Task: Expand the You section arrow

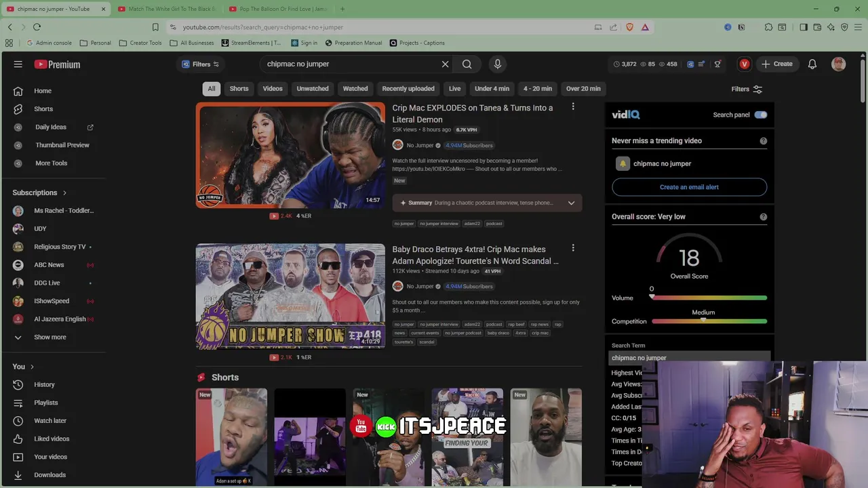Action: 32,367
